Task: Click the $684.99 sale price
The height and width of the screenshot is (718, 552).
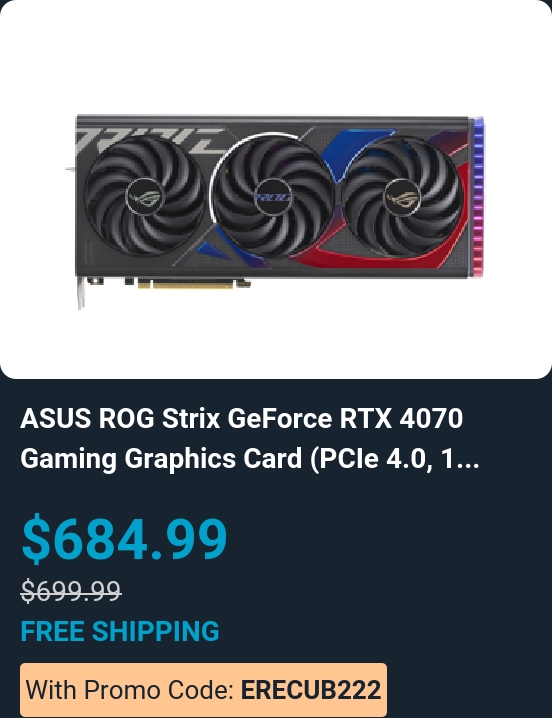Action: [124, 538]
